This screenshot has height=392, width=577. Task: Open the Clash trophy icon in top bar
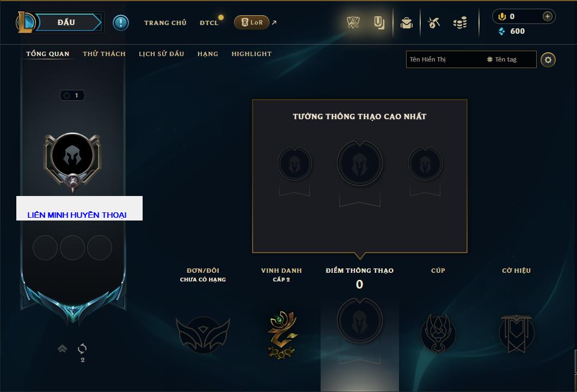click(x=353, y=23)
